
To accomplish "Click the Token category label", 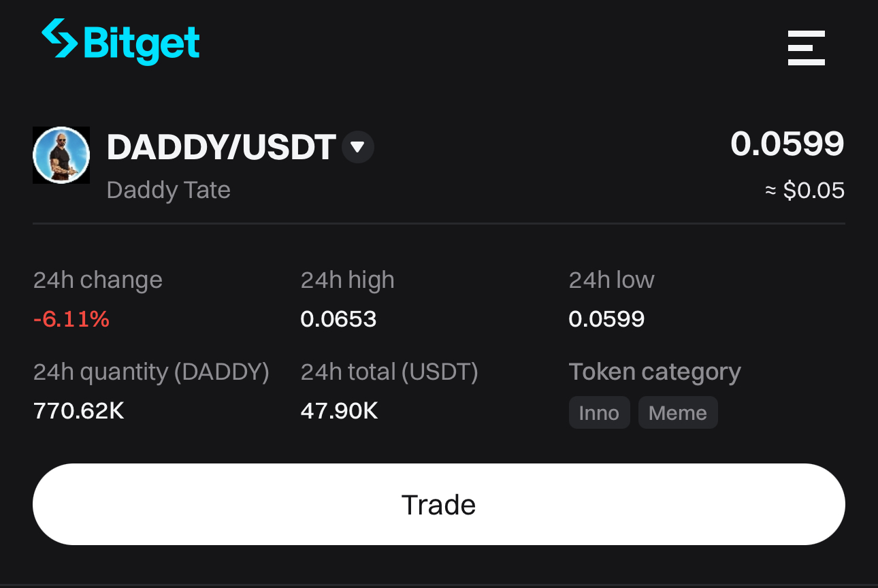I will (x=655, y=372).
